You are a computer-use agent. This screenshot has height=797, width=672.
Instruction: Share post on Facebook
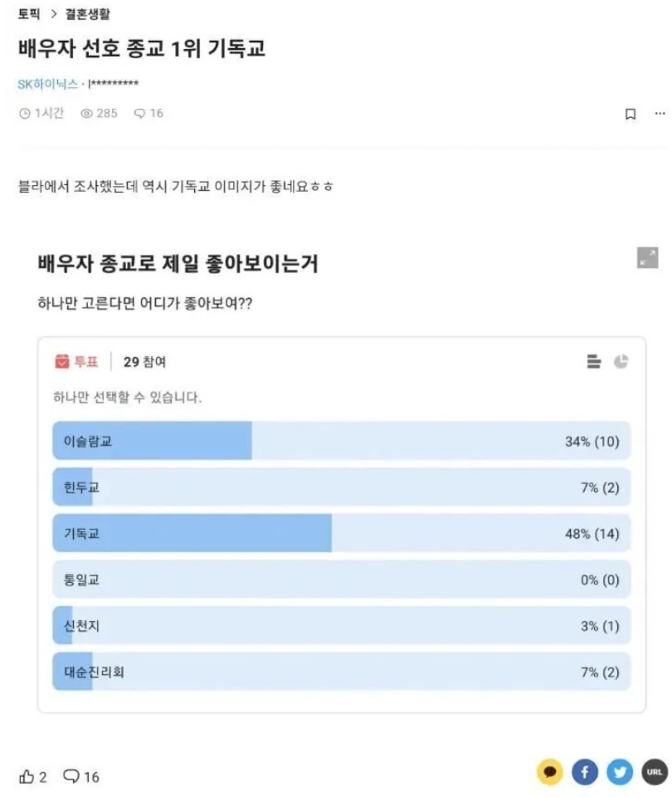click(x=584, y=773)
